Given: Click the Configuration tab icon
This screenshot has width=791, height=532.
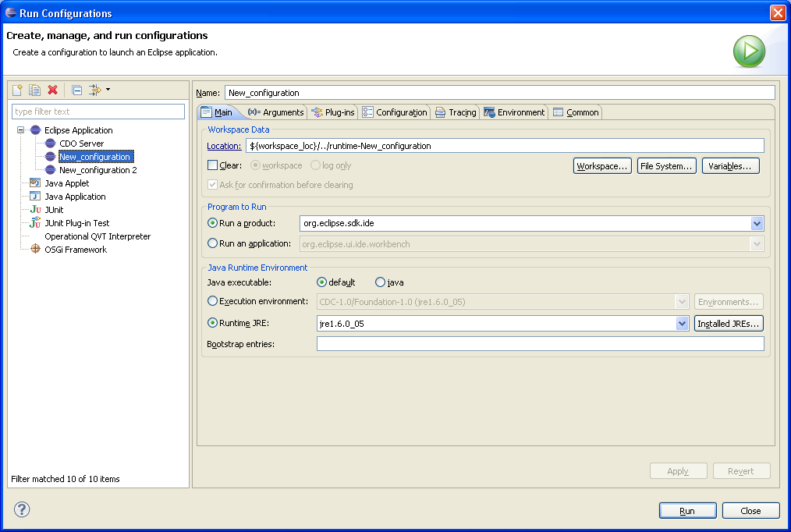Looking at the screenshot, I should coord(367,112).
